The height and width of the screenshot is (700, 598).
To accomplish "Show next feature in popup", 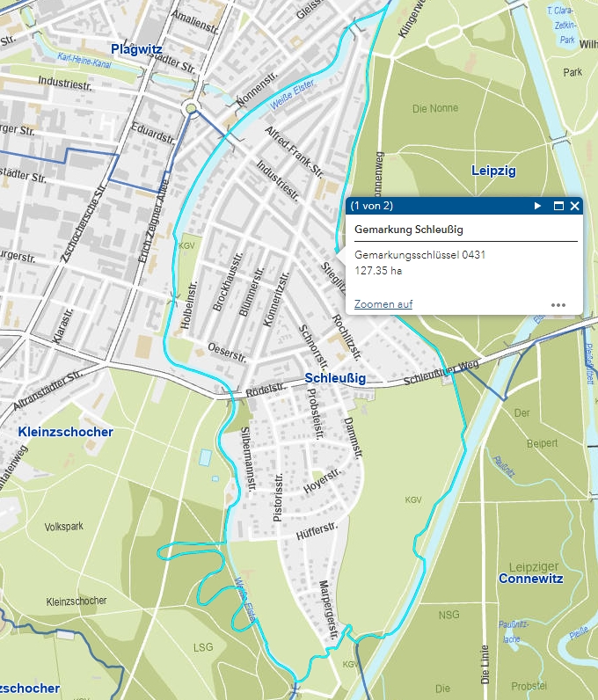I will [538, 206].
